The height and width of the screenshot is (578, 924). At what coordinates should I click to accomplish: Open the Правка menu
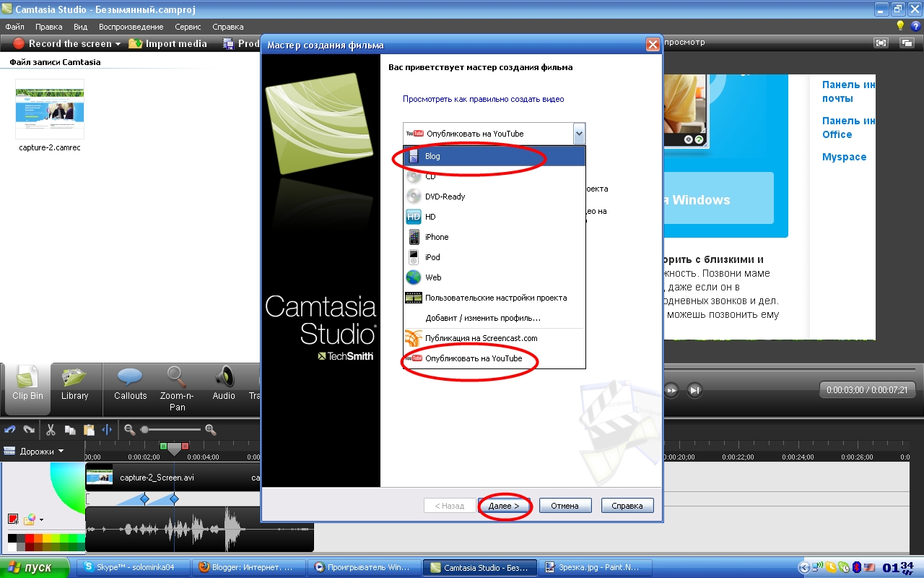(49, 27)
